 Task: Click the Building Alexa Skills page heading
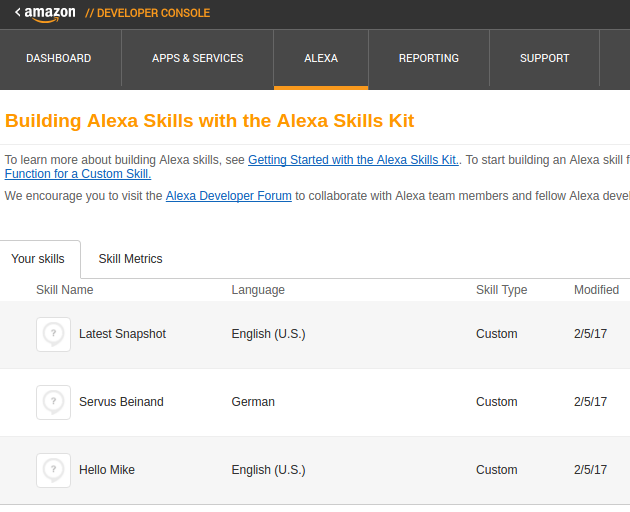209,121
